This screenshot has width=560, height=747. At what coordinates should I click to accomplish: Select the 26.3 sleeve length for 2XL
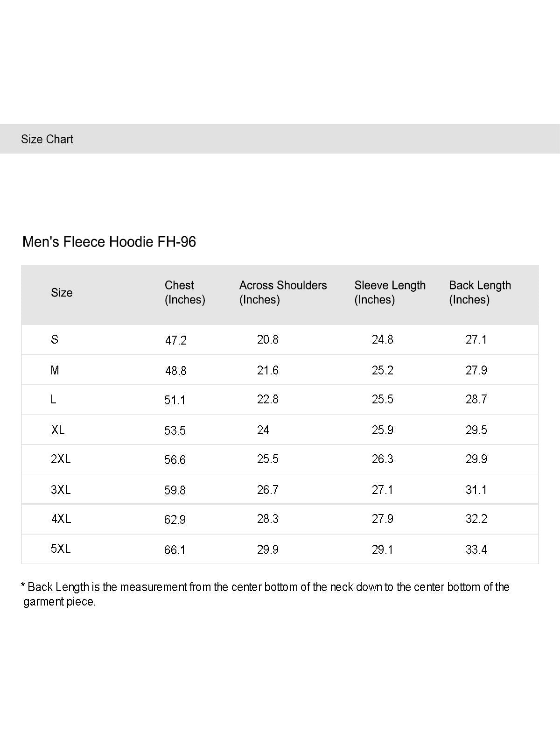383,459
